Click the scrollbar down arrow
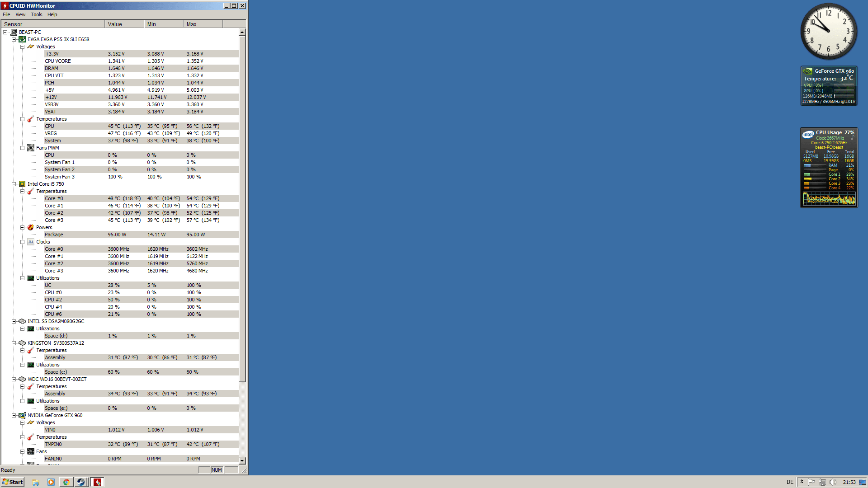This screenshot has height=488, width=868. point(242,460)
